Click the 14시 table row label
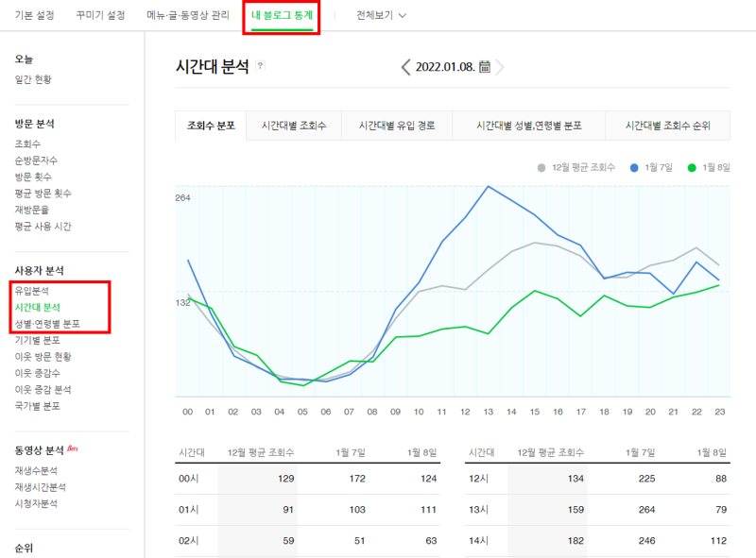Image resolution: width=756 pixels, height=558 pixels. coord(478,541)
